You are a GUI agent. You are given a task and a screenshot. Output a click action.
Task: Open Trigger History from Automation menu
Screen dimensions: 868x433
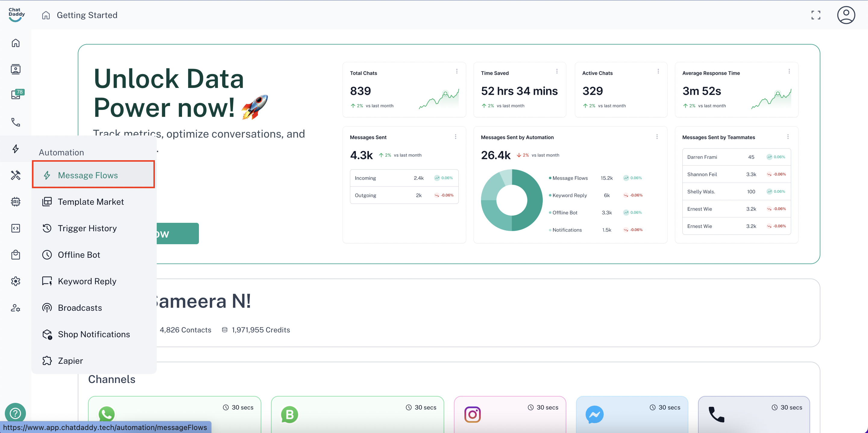point(87,228)
